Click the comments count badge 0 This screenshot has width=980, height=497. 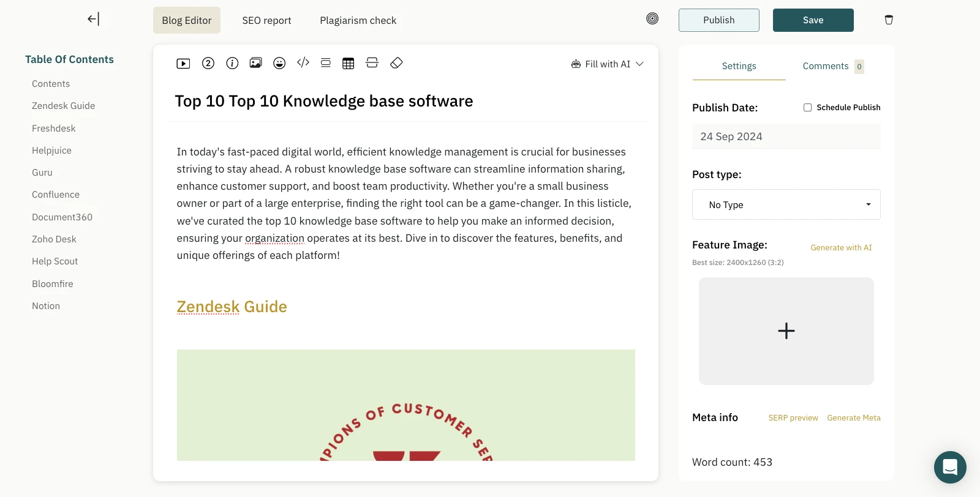[859, 67]
